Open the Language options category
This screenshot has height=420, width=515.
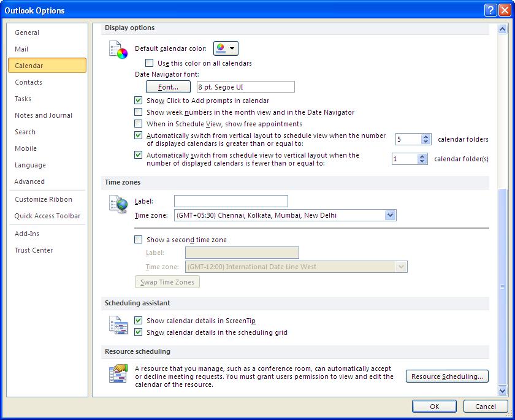(47, 165)
